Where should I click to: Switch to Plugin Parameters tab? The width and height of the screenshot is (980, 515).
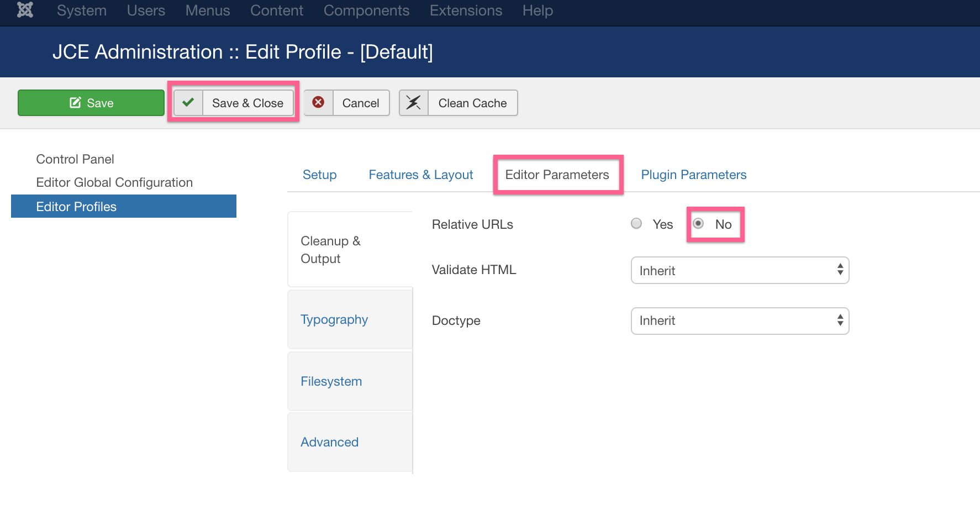pyautogui.click(x=694, y=175)
